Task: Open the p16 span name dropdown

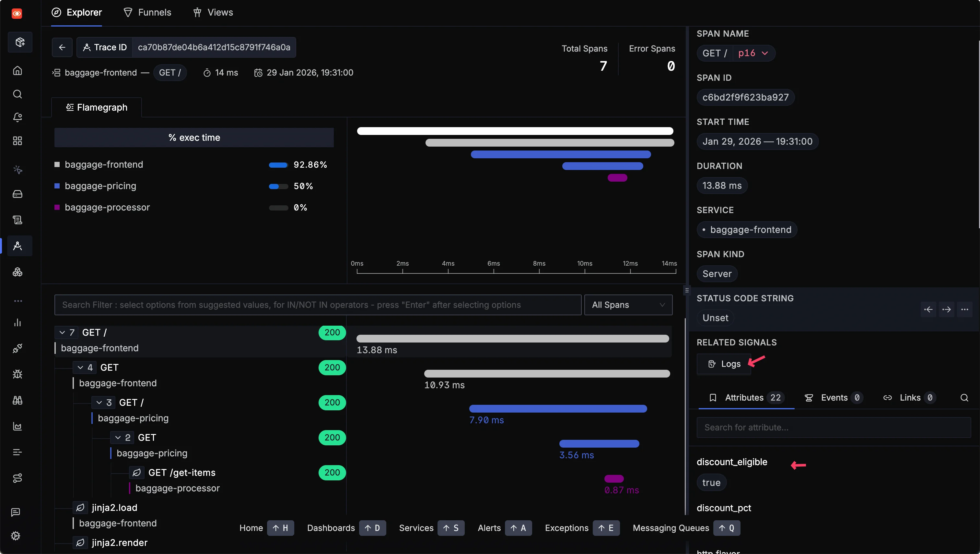Action: [753, 53]
